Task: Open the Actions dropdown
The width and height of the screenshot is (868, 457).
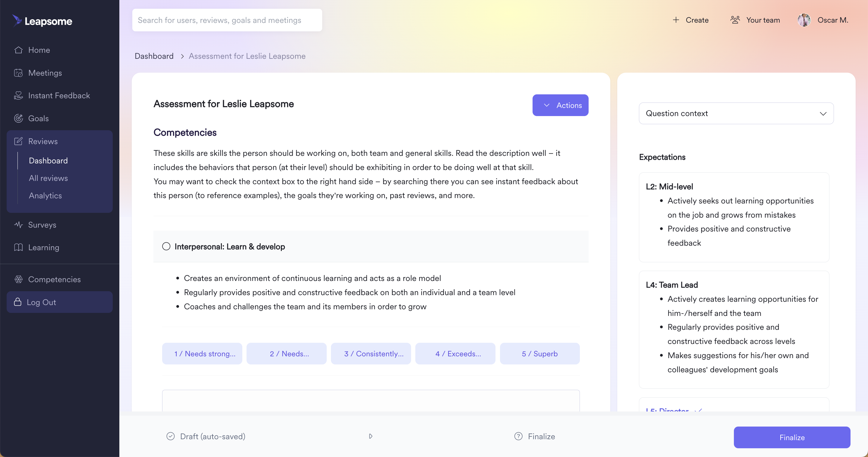Action: (560, 105)
